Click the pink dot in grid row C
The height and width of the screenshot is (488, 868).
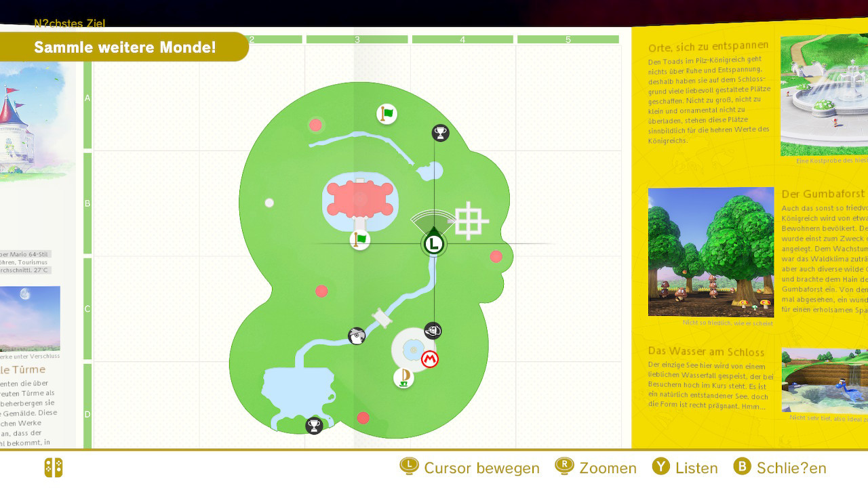pyautogui.click(x=321, y=291)
